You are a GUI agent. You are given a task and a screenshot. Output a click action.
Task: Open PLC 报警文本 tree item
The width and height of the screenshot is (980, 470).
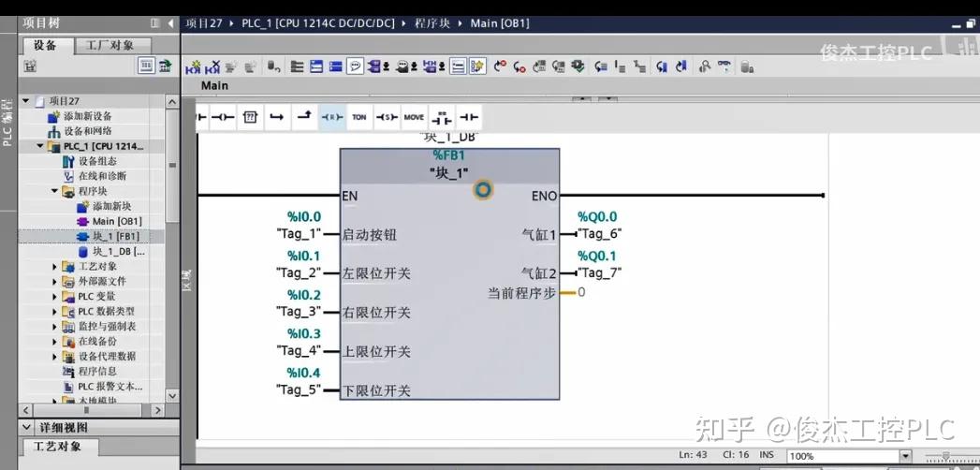tap(110, 387)
